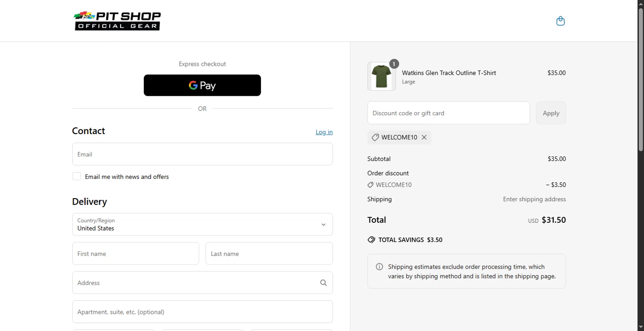The image size is (644, 331).
Task: Click the shipping estimates info icon
Action: pos(380,267)
